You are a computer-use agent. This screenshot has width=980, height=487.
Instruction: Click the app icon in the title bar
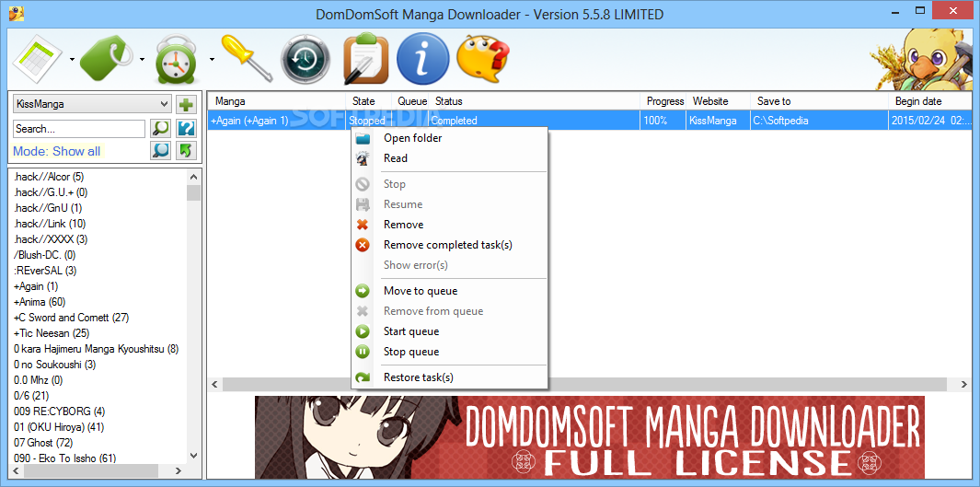tap(16, 13)
